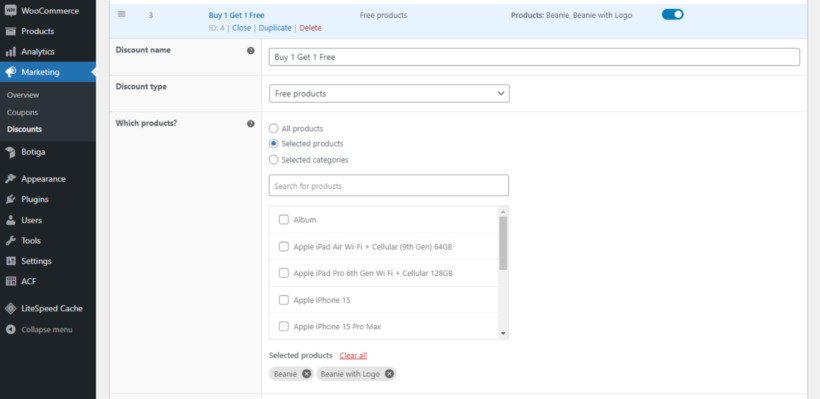The width and height of the screenshot is (820, 399).
Task: Click the Delete link for this rule
Action: coord(311,28)
